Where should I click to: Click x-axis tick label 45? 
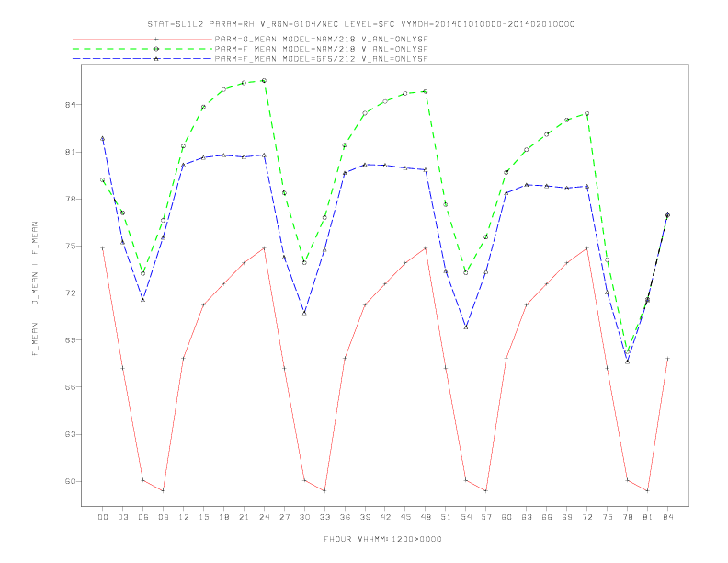(405, 517)
